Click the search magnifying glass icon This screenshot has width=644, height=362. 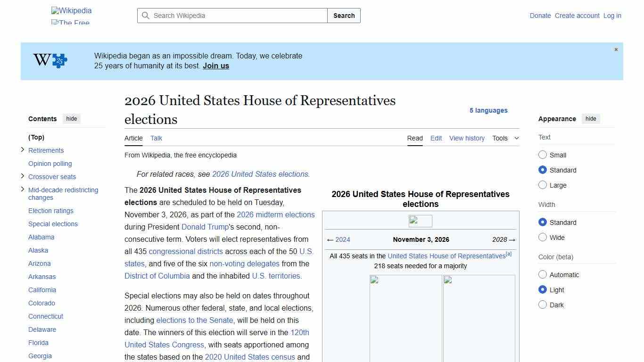tap(146, 16)
